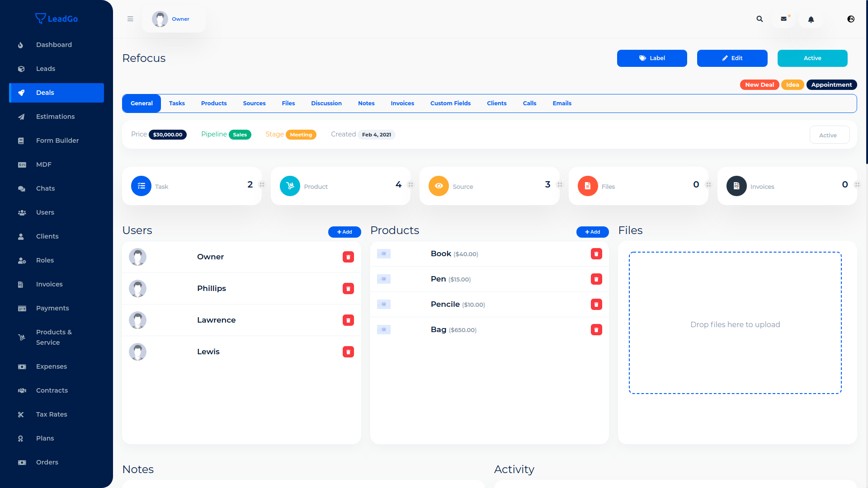Open Chats in the sidebar
Screen dimensions: 868x488
[x=57, y=188]
